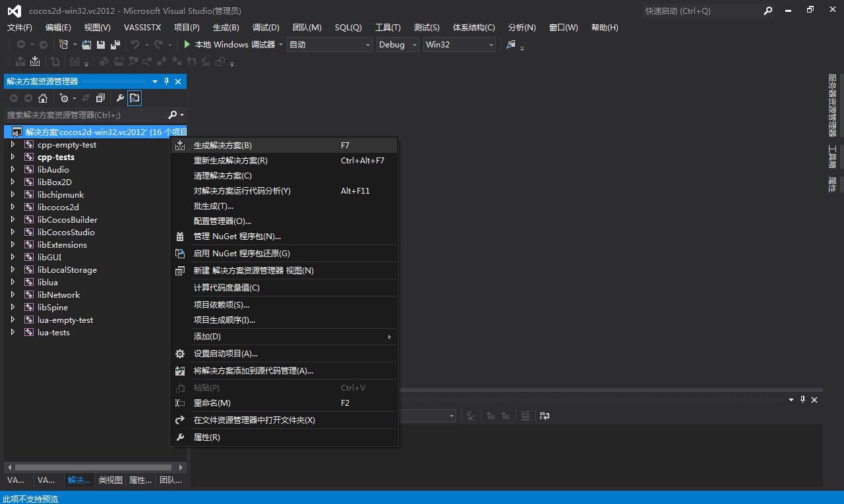Screen dimensions: 844x504
Task: Open the 文件(F) menu
Action: pyautogui.click(x=19, y=28)
